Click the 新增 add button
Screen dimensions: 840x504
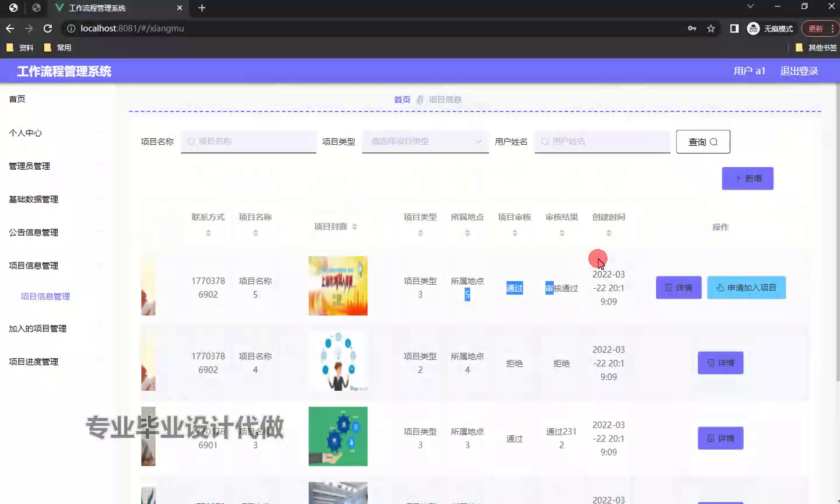(x=748, y=178)
